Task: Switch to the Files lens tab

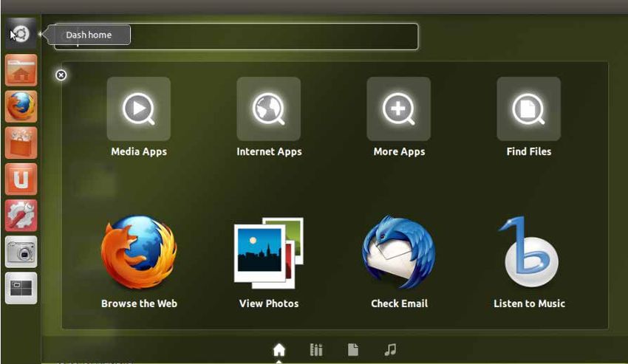Action: [x=353, y=349]
